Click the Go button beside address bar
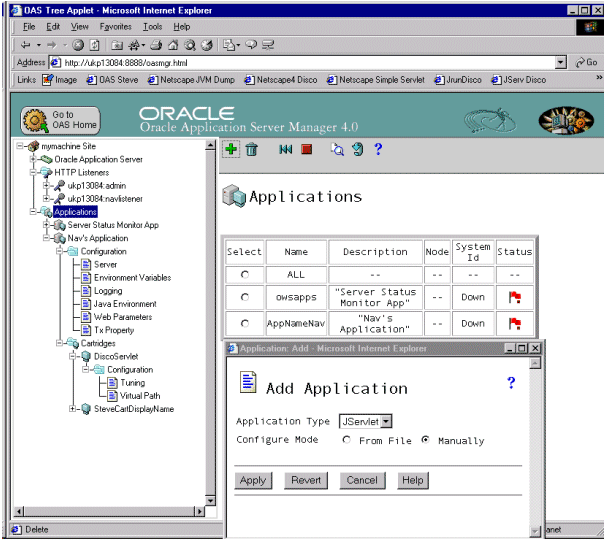 tap(586, 62)
